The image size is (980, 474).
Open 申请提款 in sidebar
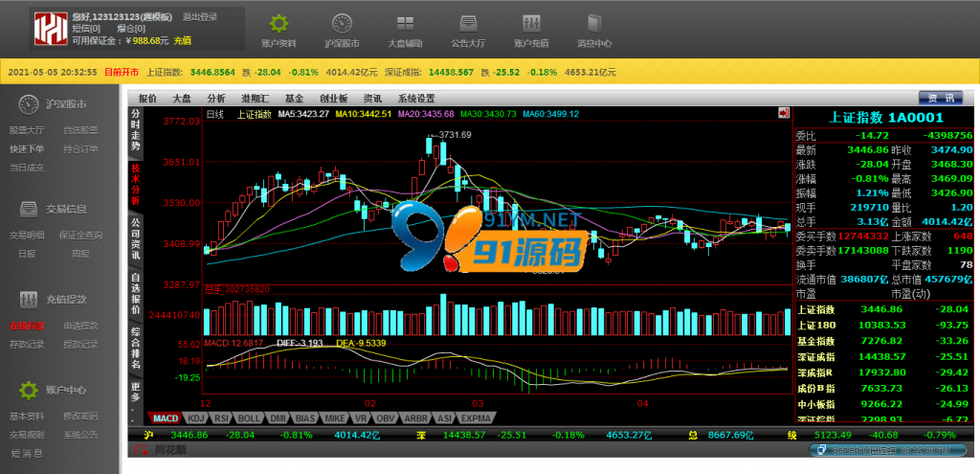[x=80, y=326]
